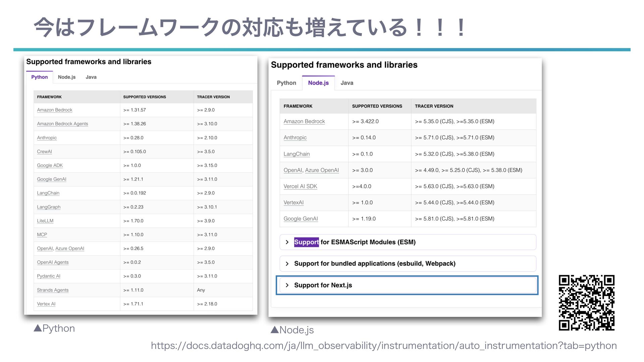
Task: Open Python tab in right panel
Action: 286,83
